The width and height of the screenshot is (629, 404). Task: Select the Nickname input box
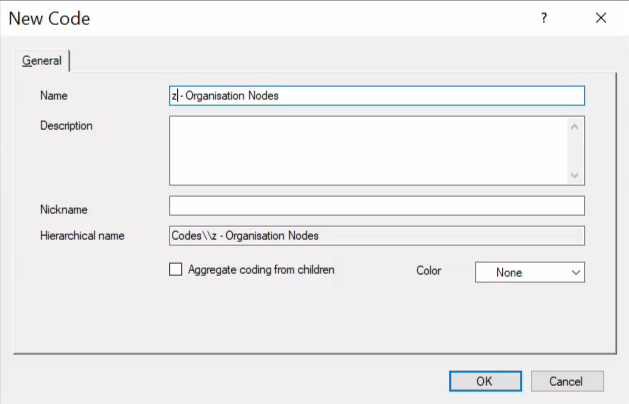click(x=376, y=206)
